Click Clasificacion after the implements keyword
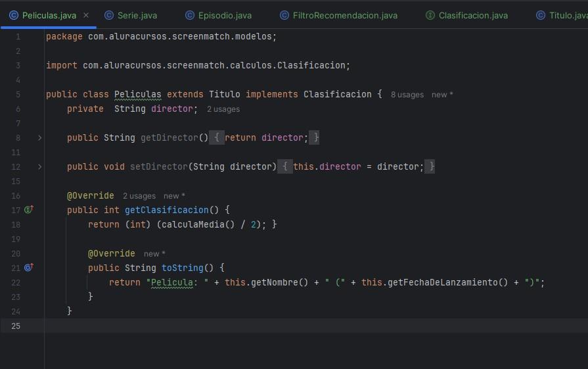Viewport: 588px width, 369px height. point(338,95)
